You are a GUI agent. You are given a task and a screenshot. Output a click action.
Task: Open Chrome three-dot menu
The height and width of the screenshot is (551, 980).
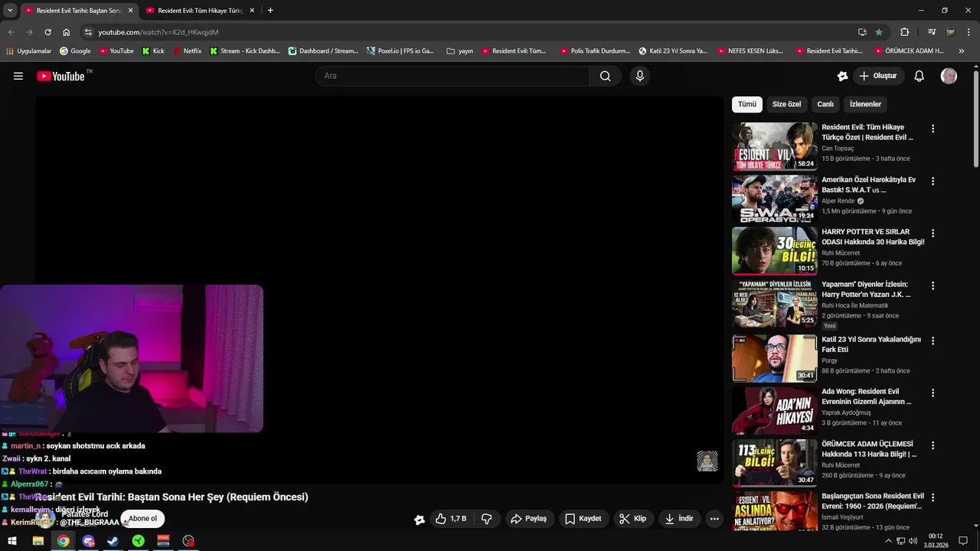click(x=969, y=32)
